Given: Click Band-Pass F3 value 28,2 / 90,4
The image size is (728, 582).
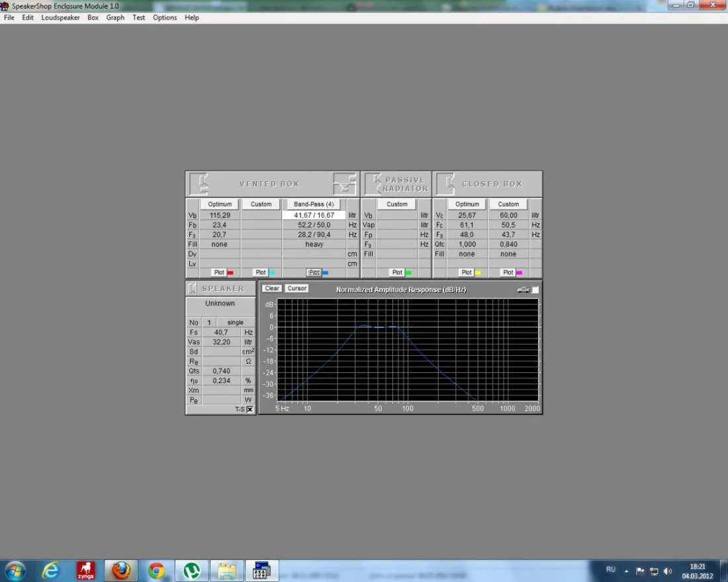Looking at the screenshot, I should coord(314,235).
